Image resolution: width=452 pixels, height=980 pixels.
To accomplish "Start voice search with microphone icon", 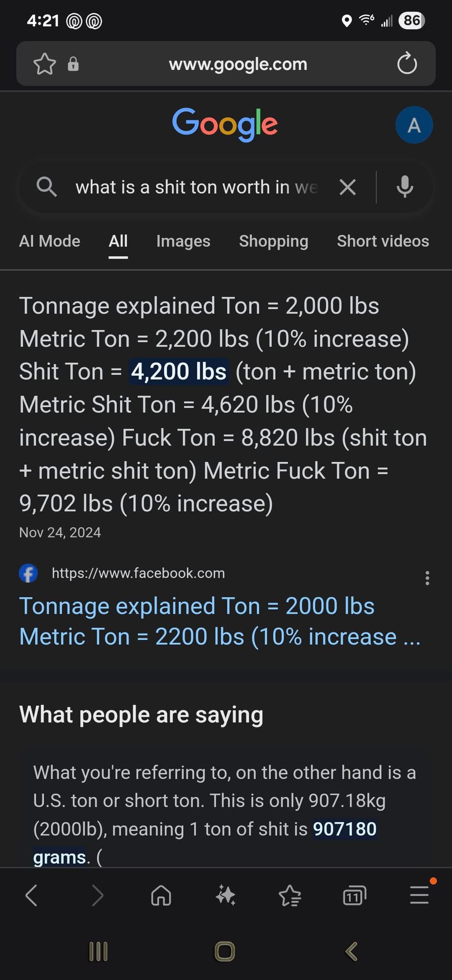I will pos(405,187).
